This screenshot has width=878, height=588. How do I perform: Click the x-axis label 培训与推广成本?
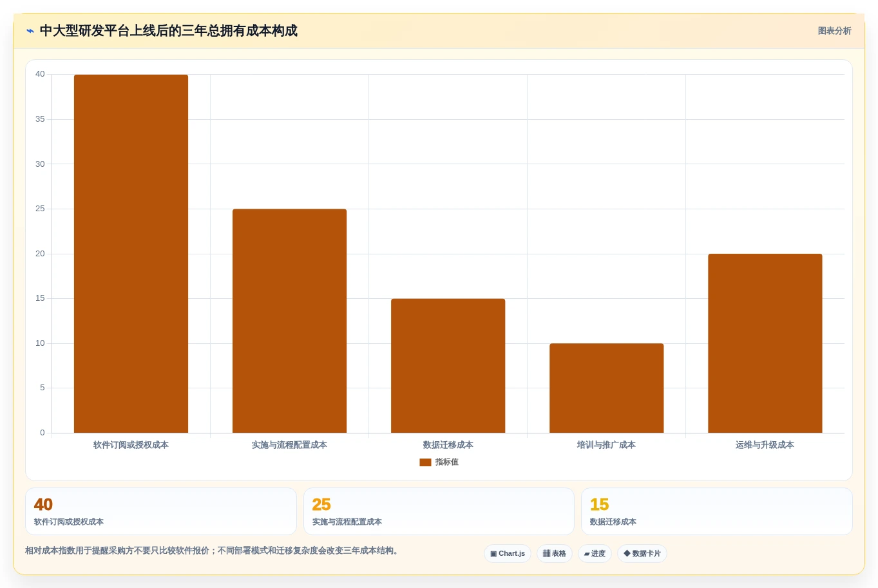[x=606, y=445]
